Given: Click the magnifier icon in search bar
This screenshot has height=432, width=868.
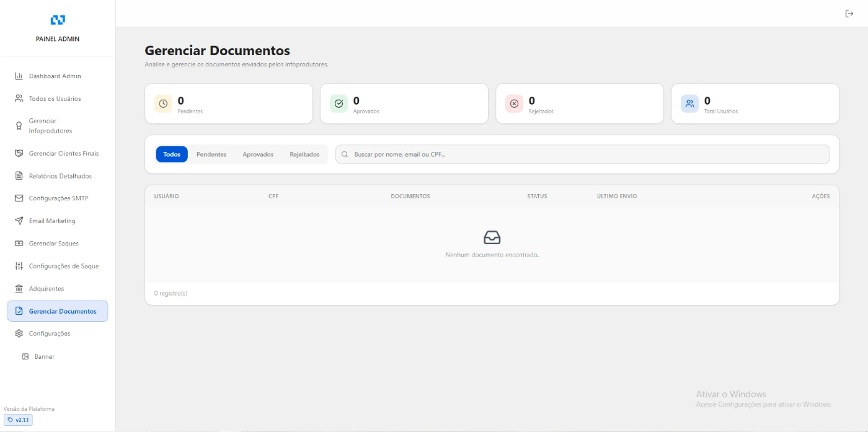Looking at the screenshot, I should pyautogui.click(x=345, y=154).
